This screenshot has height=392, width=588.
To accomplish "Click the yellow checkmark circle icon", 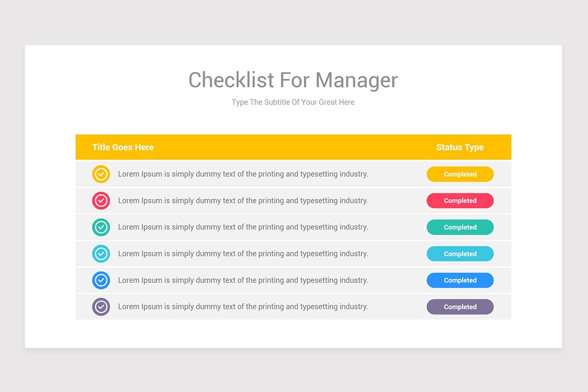I will tap(101, 174).
